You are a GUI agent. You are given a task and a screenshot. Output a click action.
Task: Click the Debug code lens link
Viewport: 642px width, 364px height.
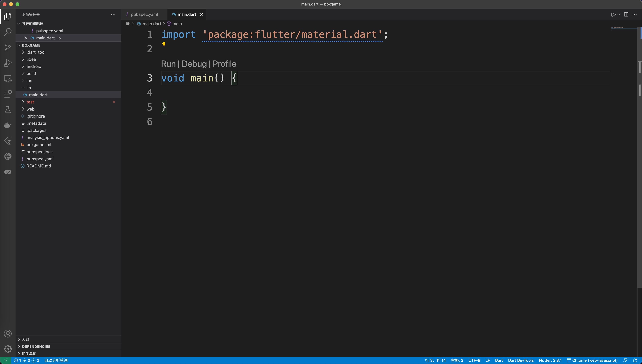tap(194, 64)
